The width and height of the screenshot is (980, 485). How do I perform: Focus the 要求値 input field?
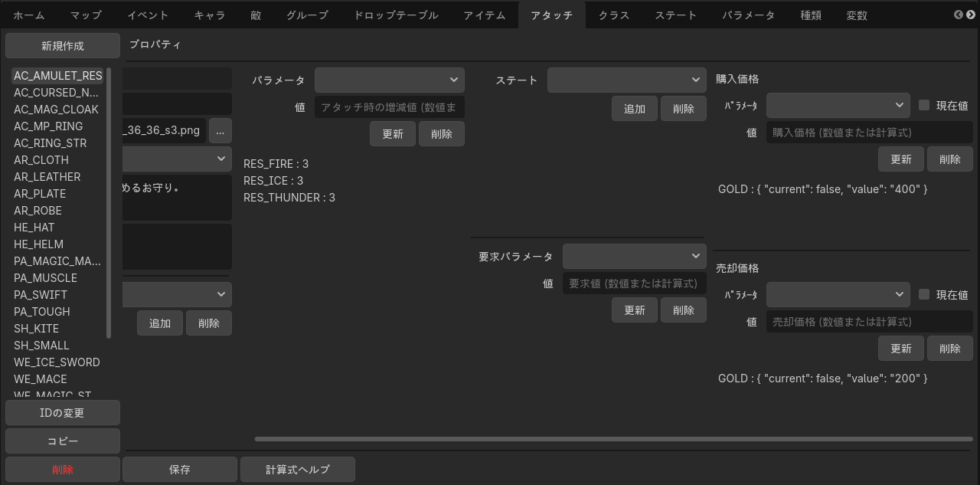(635, 283)
